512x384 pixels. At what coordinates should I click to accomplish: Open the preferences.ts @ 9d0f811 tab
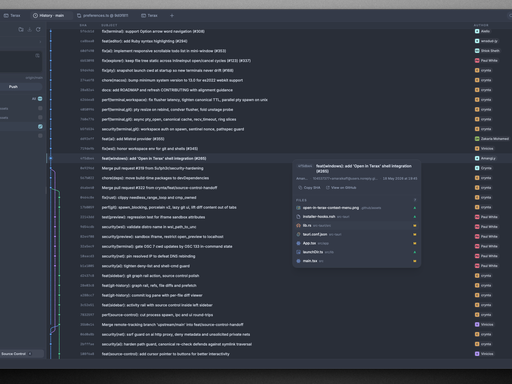tap(103, 16)
